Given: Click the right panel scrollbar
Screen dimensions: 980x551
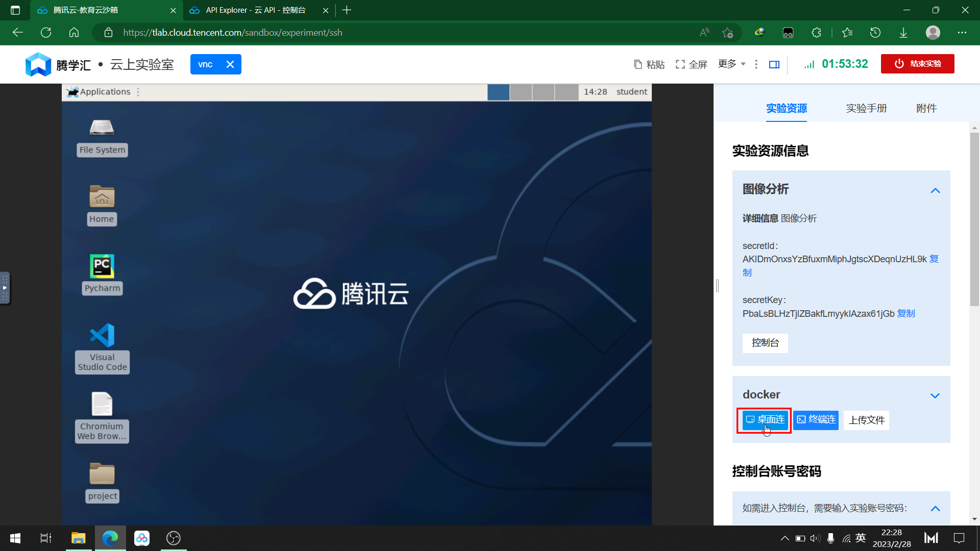Looking at the screenshot, I should (x=974, y=219).
